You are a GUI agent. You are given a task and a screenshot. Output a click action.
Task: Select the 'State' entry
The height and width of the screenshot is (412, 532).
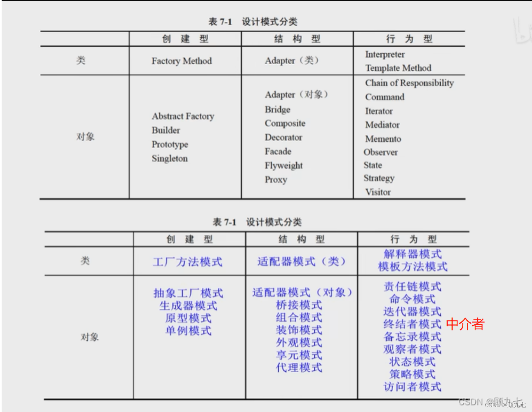(x=373, y=165)
